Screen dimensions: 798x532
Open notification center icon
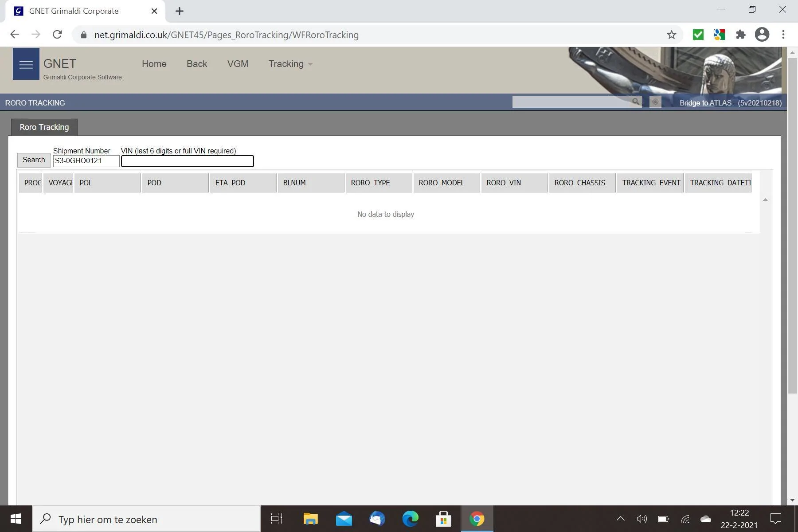pos(776,519)
